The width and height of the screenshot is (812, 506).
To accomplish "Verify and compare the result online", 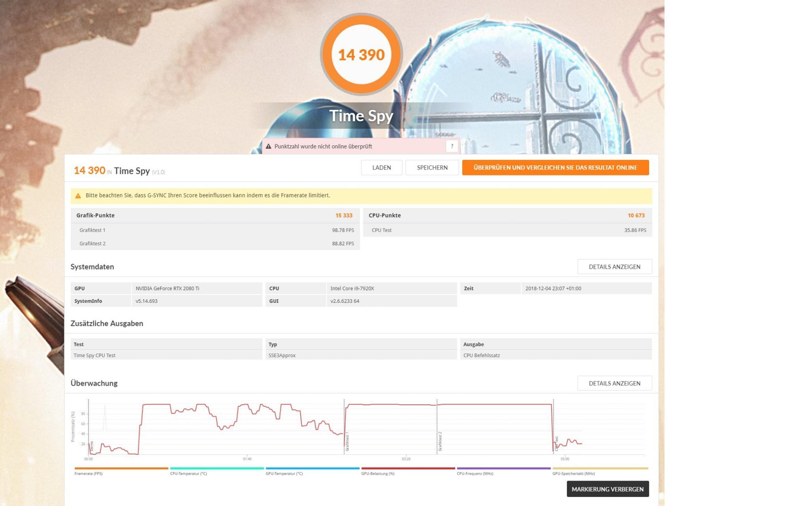I will point(555,167).
